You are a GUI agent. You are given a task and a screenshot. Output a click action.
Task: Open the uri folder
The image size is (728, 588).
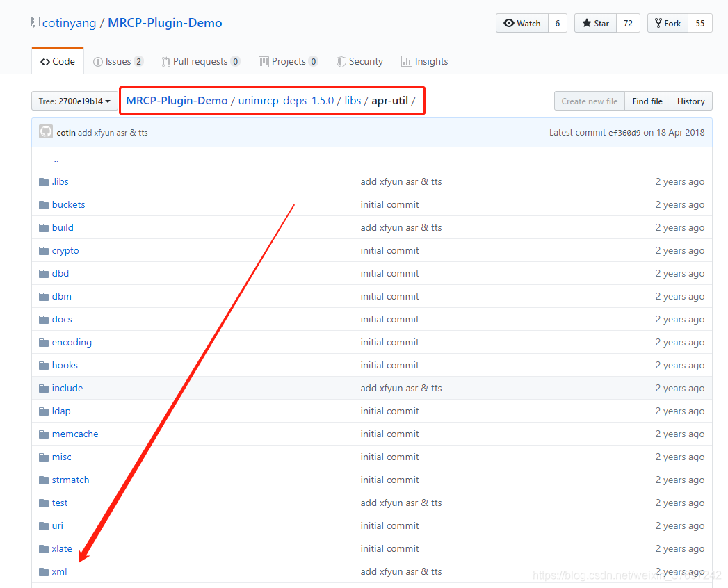click(58, 526)
